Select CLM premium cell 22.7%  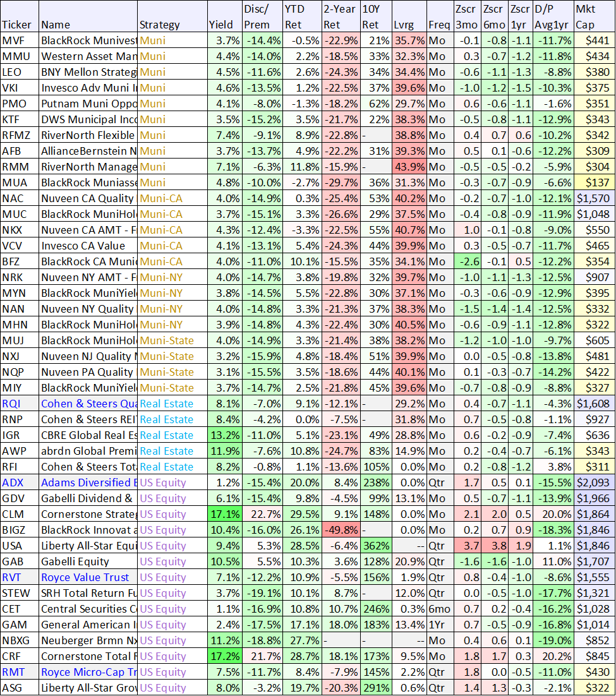click(x=262, y=514)
